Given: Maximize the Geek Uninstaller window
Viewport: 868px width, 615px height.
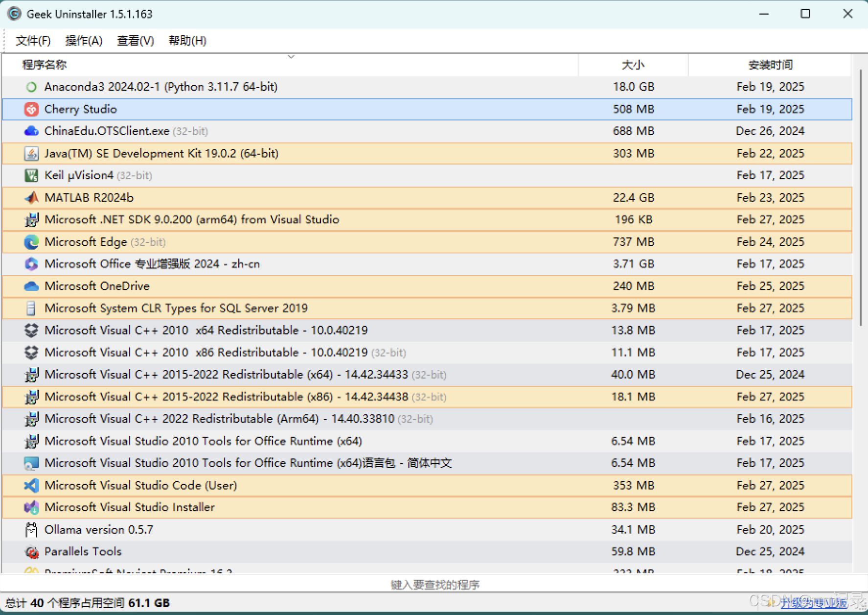Looking at the screenshot, I should click(805, 14).
